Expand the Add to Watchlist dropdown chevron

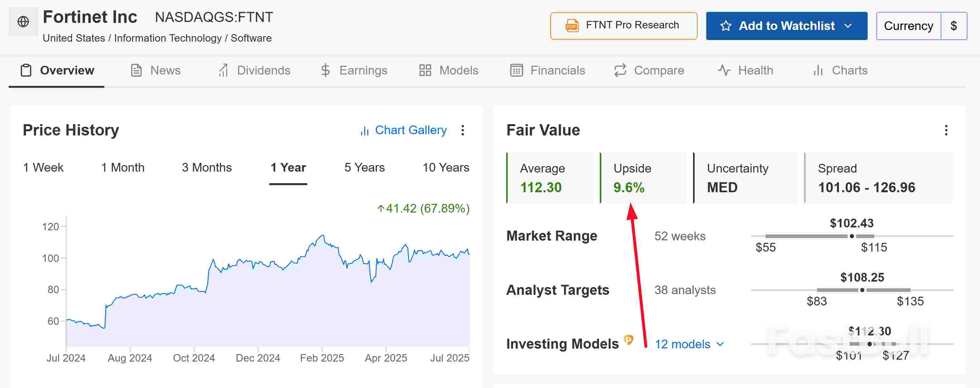point(849,26)
